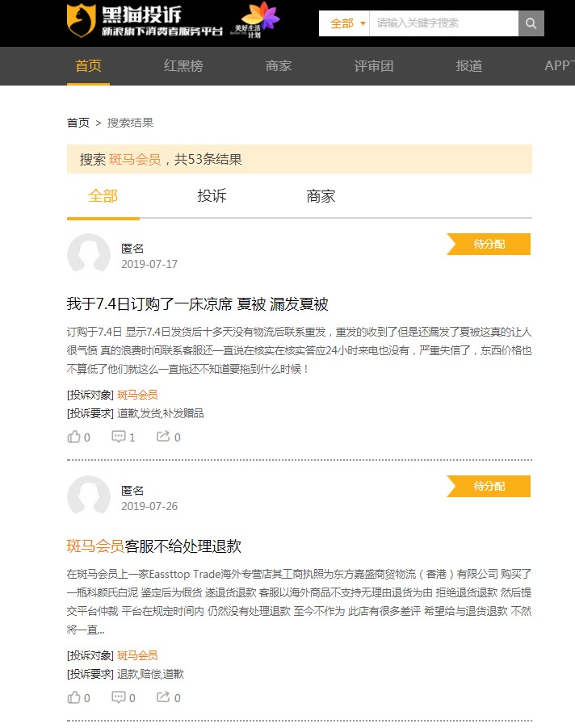The image size is (575, 728).
Task: Open comments on the 客服不给处理退款 complaint
Action: coord(123,697)
